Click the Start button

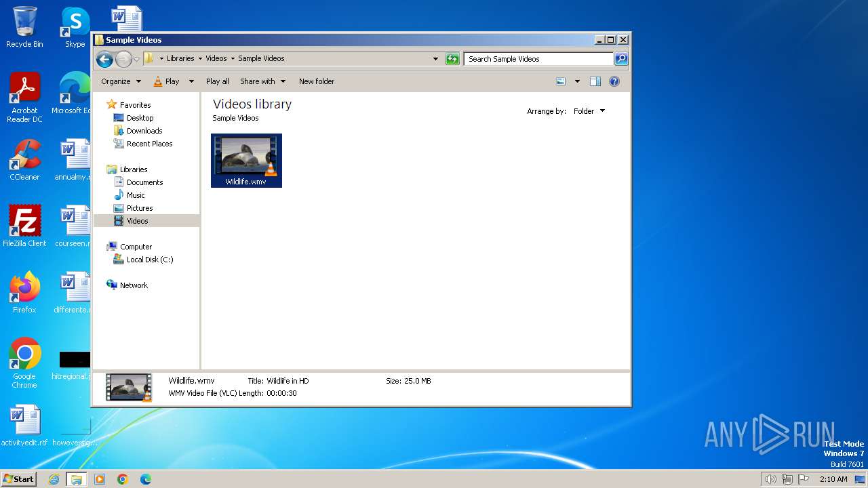pyautogui.click(x=18, y=479)
